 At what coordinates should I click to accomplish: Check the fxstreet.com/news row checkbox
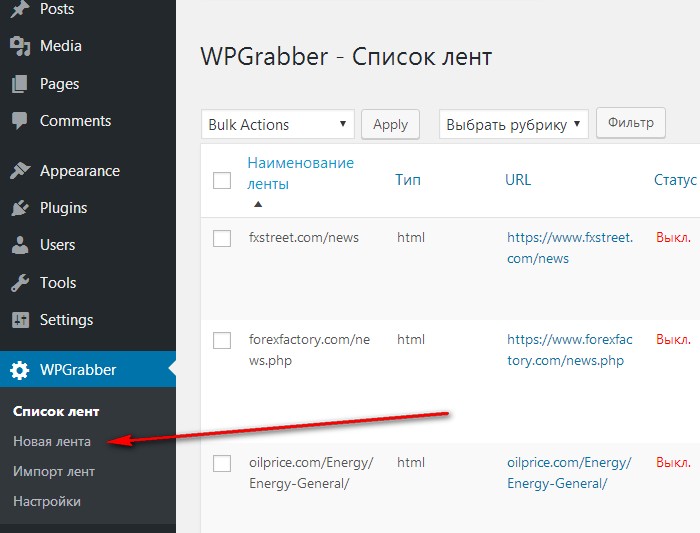[x=222, y=238]
